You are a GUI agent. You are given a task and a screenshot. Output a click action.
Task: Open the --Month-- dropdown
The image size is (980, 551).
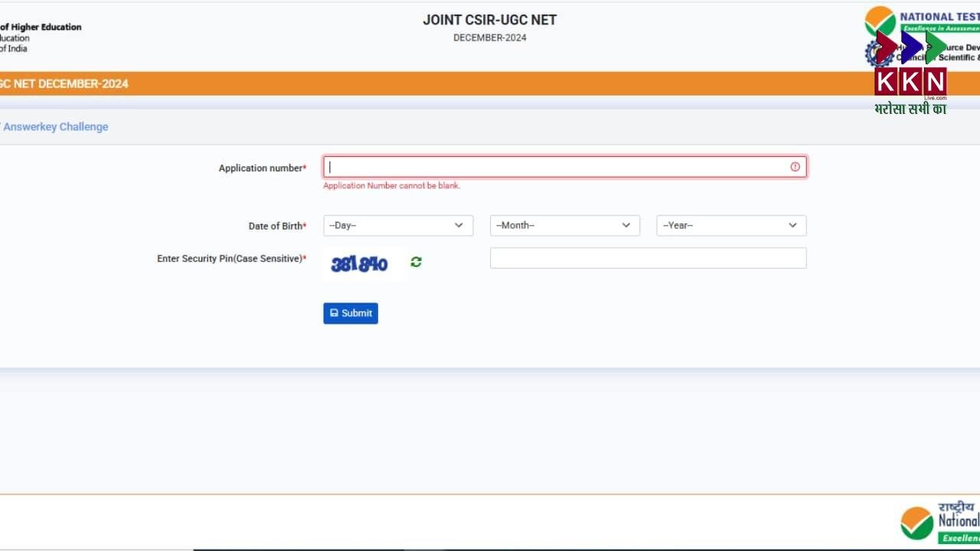pyautogui.click(x=564, y=225)
